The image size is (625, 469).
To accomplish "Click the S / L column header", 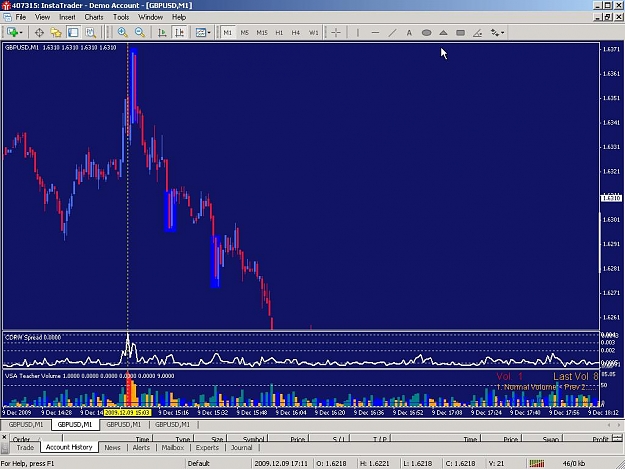I will coord(330,439).
